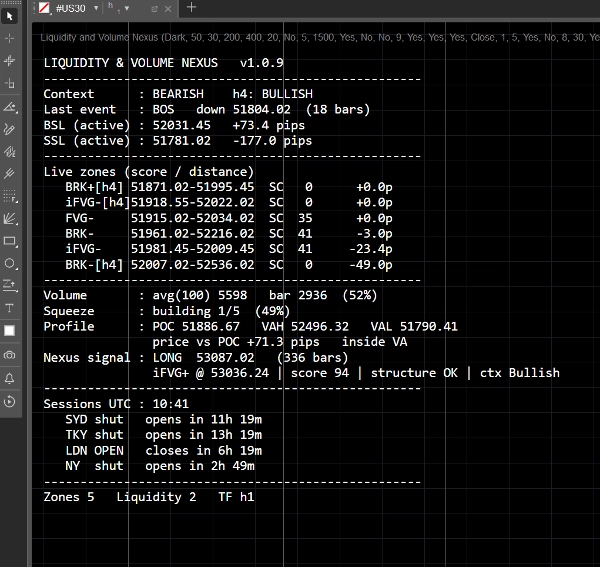600x567 pixels.
Task: Click the SYD shut session row
Action: (163, 420)
